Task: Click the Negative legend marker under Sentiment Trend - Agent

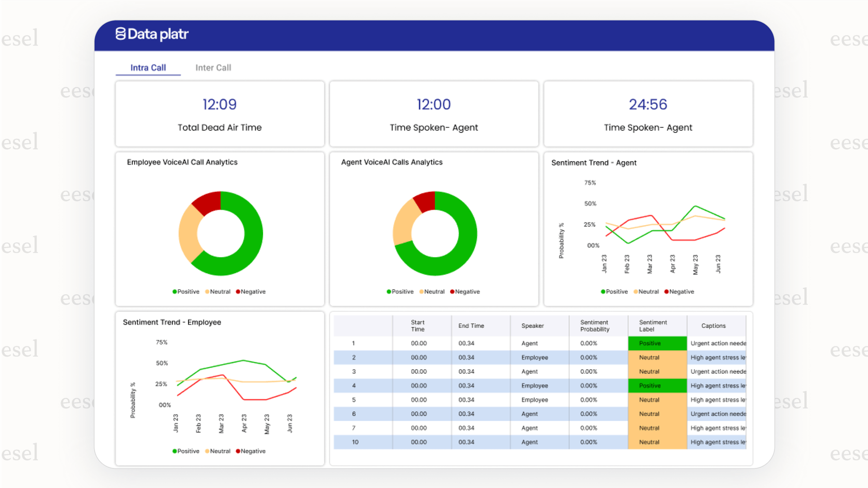Action: point(667,291)
